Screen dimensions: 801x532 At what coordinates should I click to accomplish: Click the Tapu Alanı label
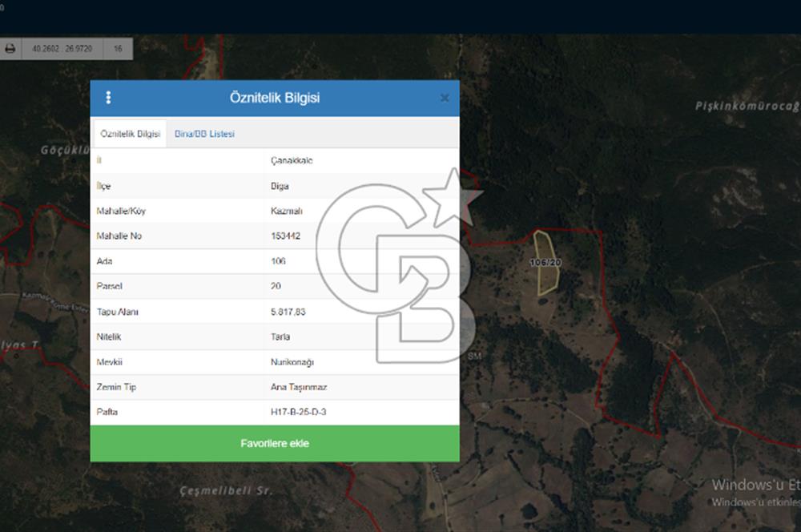point(118,312)
